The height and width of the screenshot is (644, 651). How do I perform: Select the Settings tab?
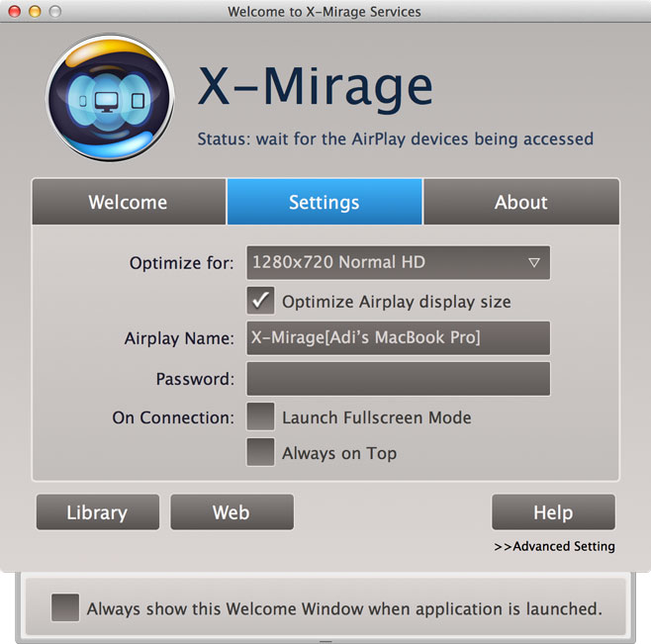(325, 202)
